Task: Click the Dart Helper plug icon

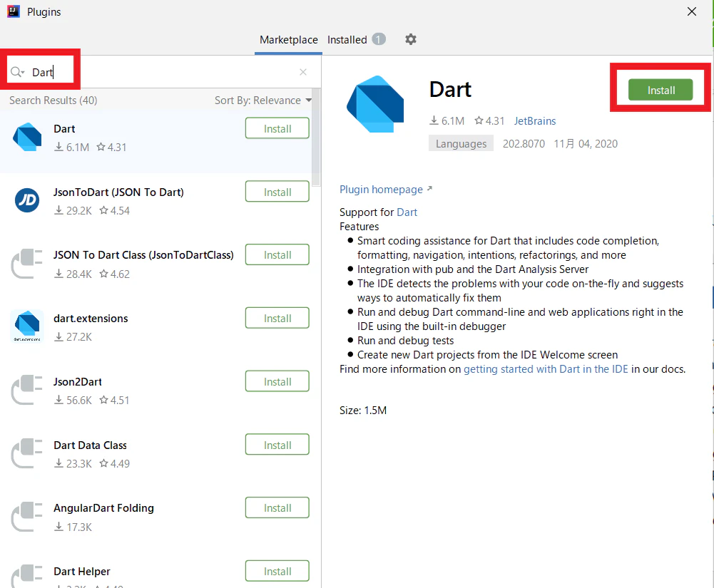Action: [27, 576]
